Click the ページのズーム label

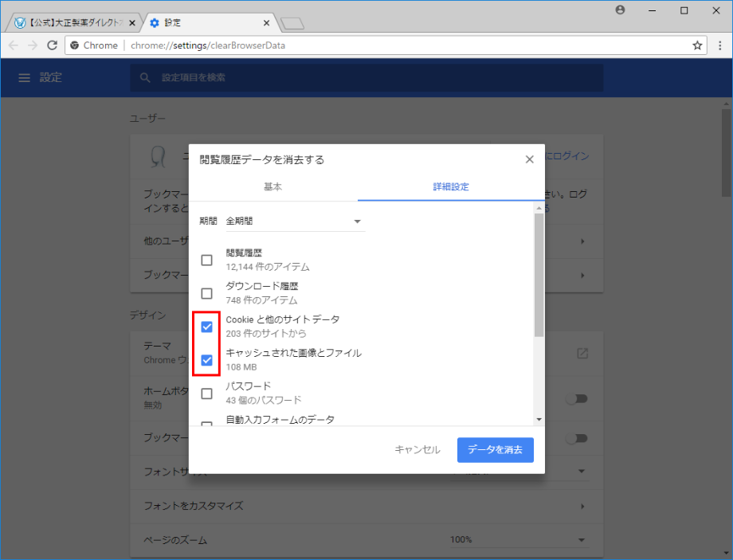click(x=174, y=540)
